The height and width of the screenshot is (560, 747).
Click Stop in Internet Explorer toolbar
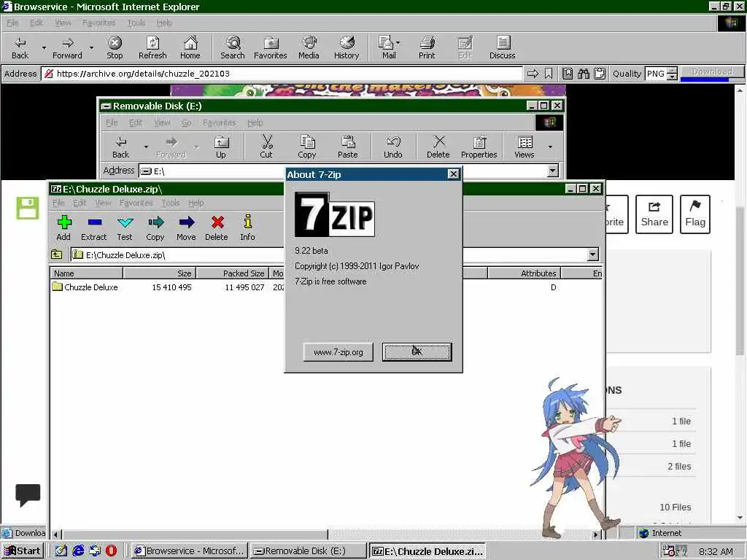coord(115,47)
